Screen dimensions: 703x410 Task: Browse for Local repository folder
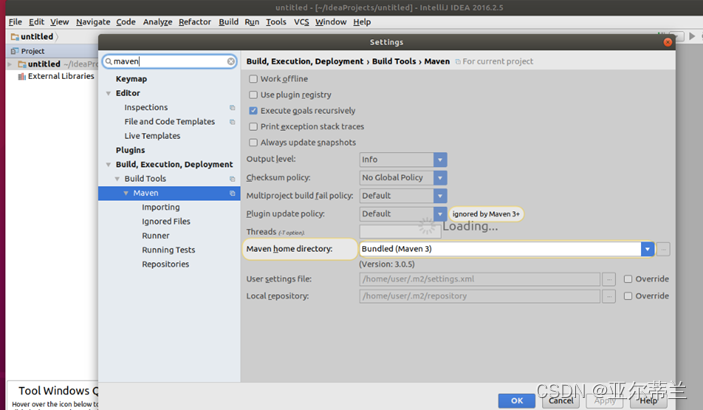coord(609,297)
